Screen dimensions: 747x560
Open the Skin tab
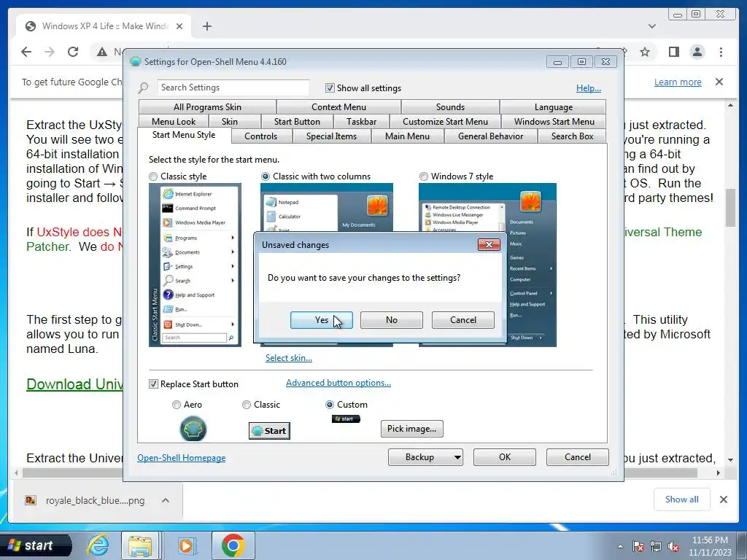(230, 122)
